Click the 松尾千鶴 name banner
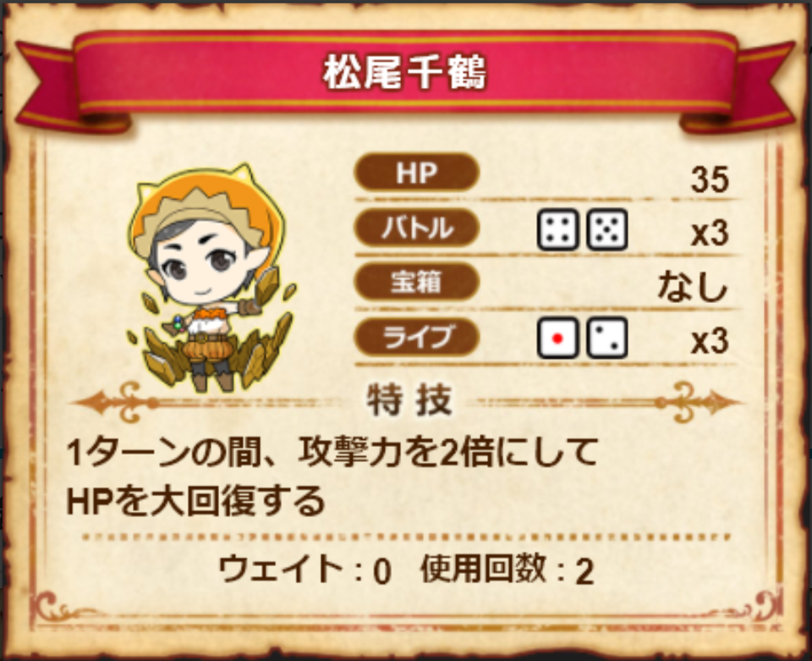Viewport: 812px width, 661px height. [x=405, y=74]
